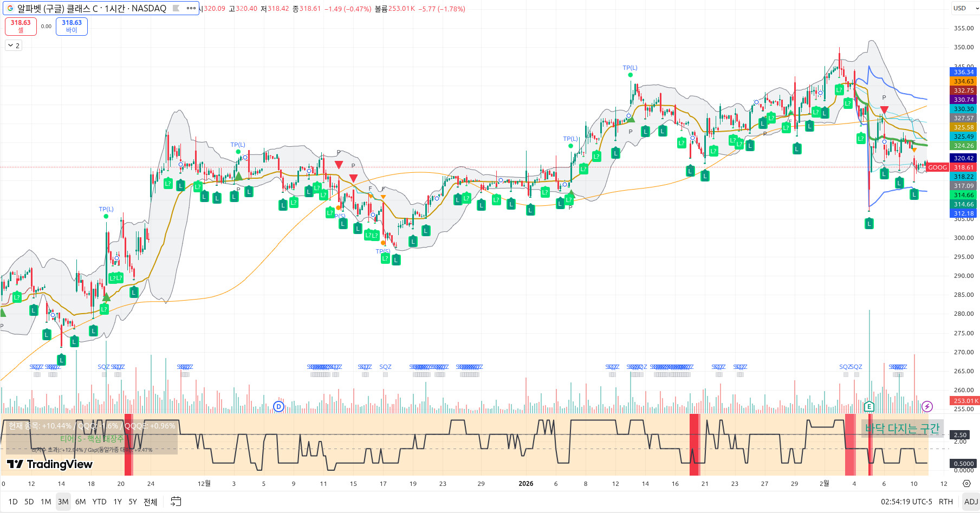Select the 전체 (all) time range
The image size is (980, 513).
(x=151, y=502)
